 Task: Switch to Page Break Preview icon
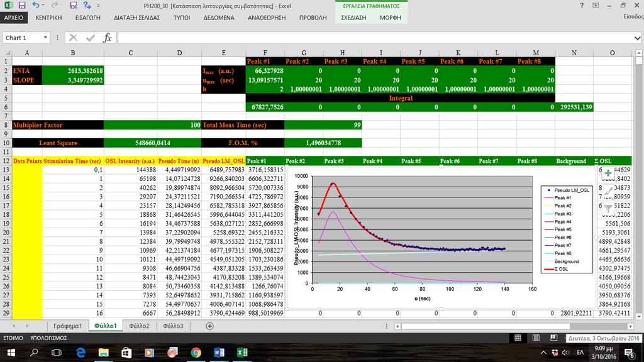[553, 337]
